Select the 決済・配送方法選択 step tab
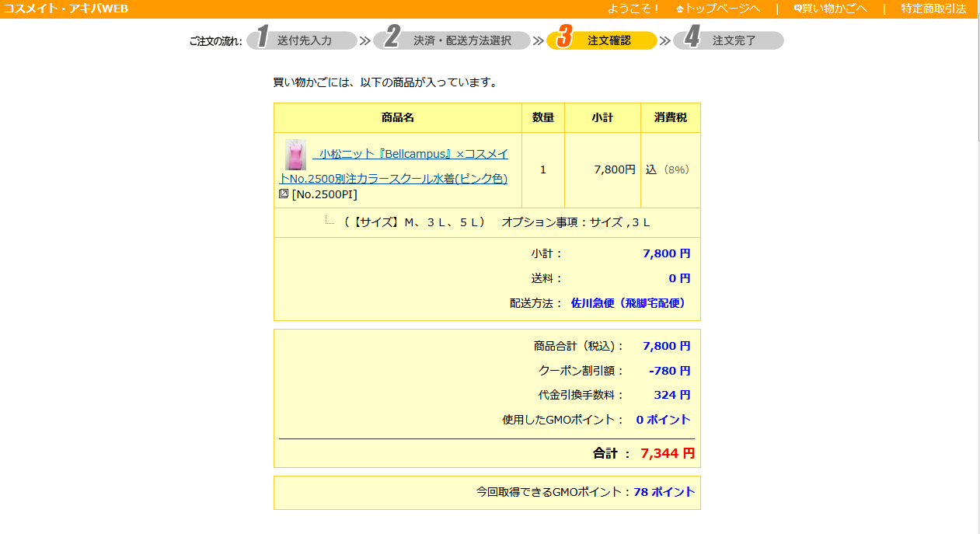Image resolution: width=980 pixels, height=534 pixels. [462, 40]
